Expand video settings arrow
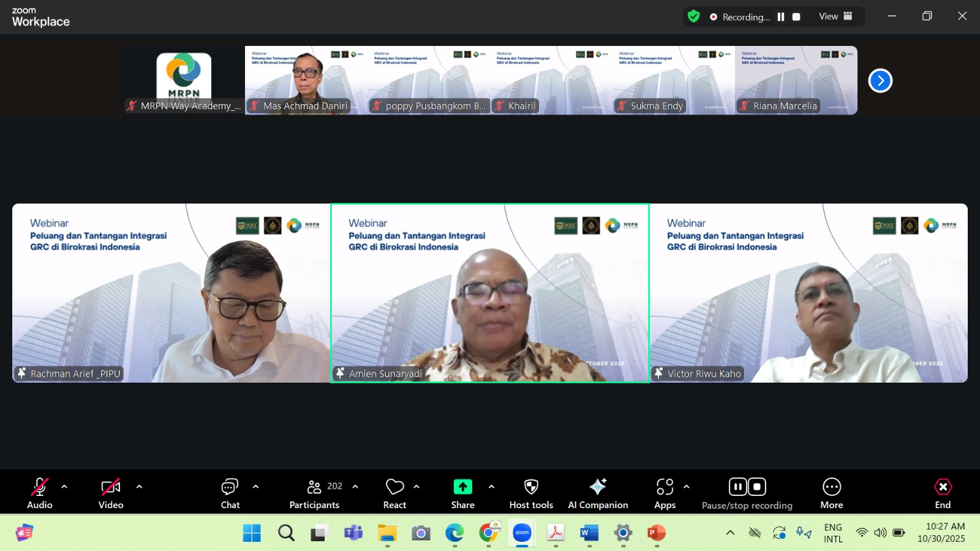 coord(139,487)
